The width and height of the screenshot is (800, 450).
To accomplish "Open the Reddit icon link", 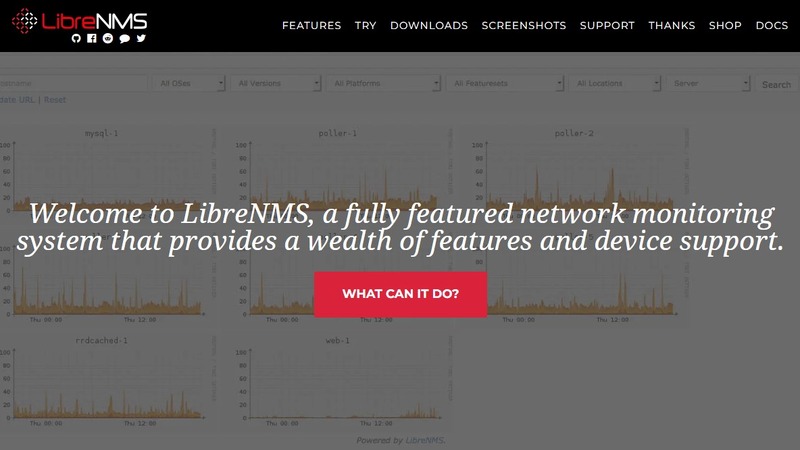I will [108, 38].
